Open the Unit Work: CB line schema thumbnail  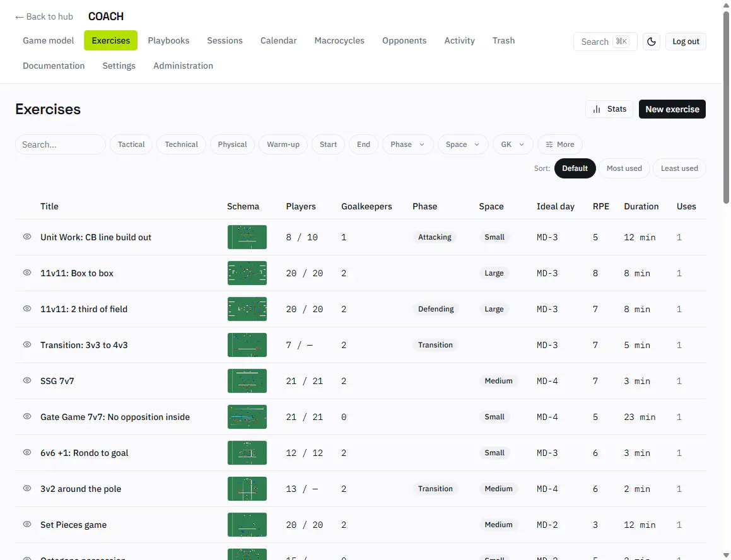[x=247, y=237]
